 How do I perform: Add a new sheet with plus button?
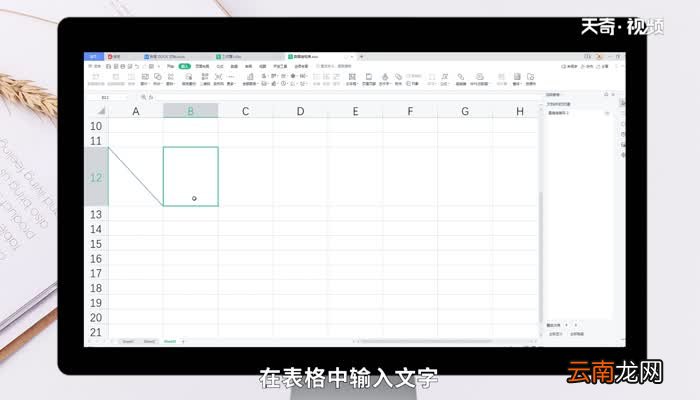183,342
